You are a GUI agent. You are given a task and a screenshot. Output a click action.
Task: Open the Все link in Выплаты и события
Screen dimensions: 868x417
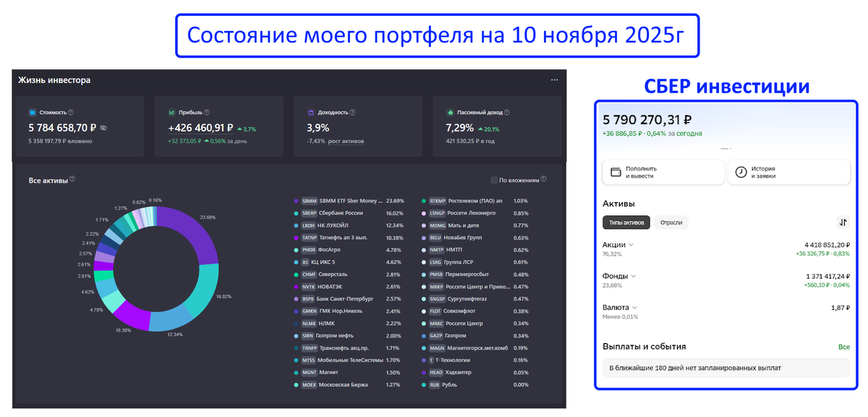pos(843,347)
